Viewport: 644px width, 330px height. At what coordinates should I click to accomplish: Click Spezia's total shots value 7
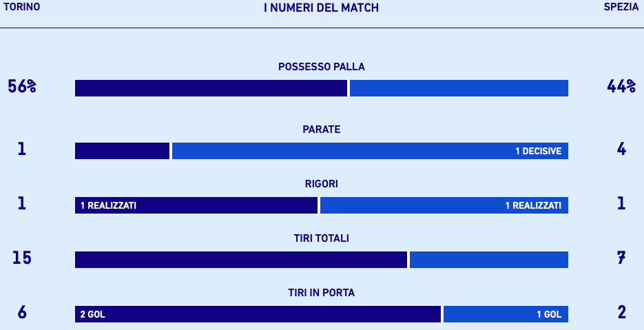pos(621,258)
